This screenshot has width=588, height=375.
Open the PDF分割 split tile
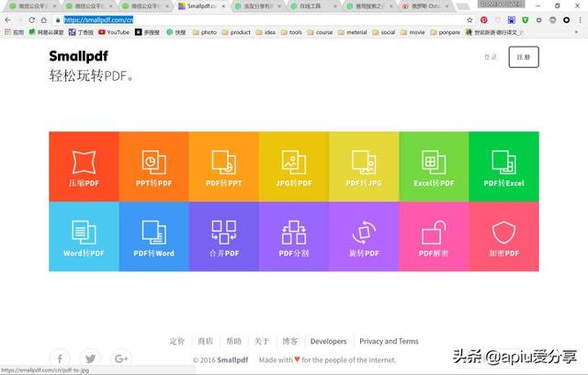point(294,236)
